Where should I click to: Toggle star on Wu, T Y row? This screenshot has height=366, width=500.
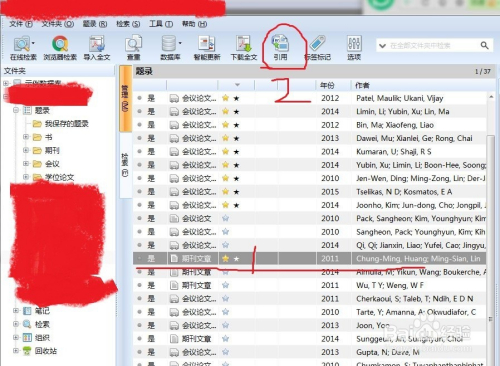pyautogui.click(x=226, y=285)
